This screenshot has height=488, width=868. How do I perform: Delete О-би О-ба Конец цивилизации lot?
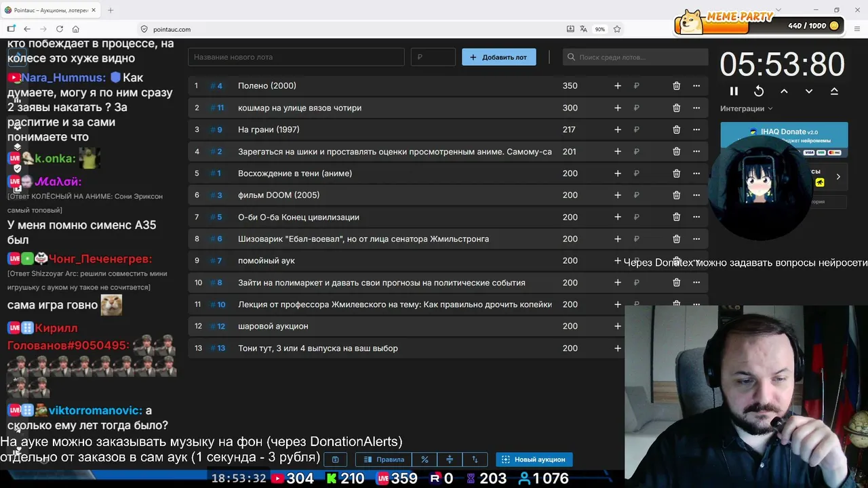(676, 217)
